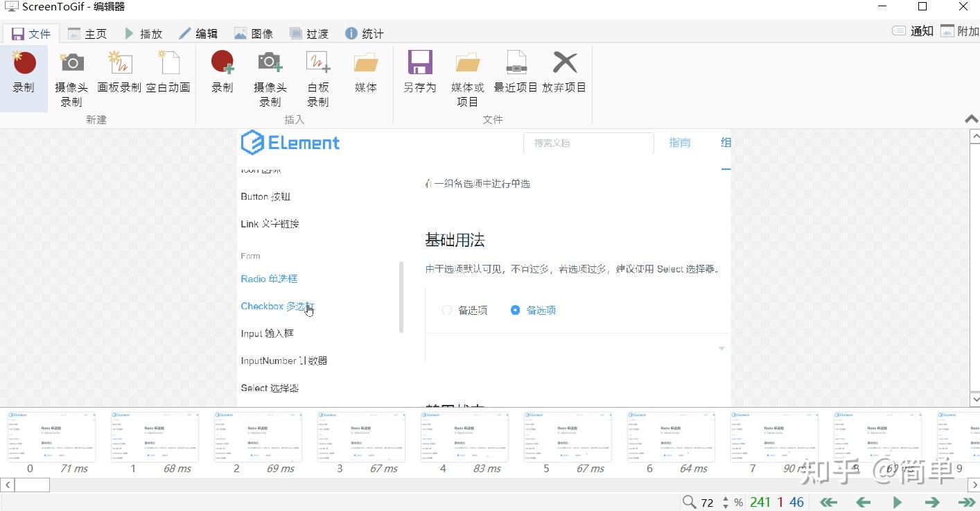Screen dimensions: 980x511
Task: Open the Radio 单选框 sidebar link
Action: coord(269,279)
